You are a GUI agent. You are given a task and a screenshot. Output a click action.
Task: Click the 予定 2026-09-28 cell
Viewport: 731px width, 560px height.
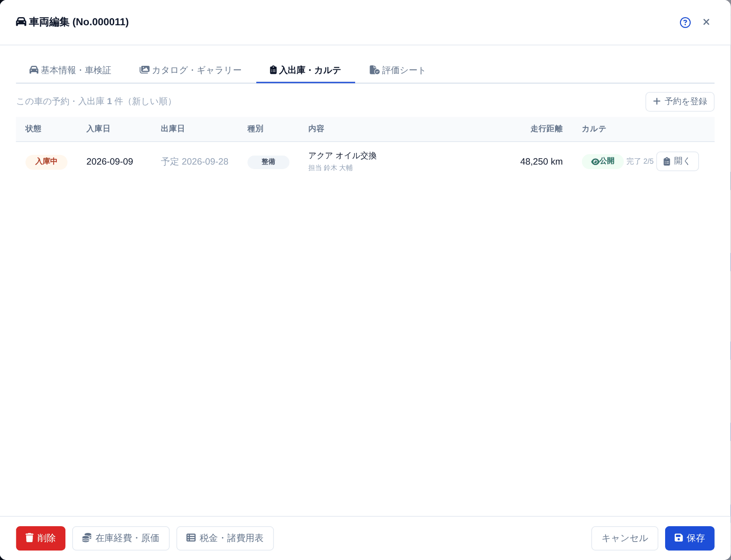(194, 161)
